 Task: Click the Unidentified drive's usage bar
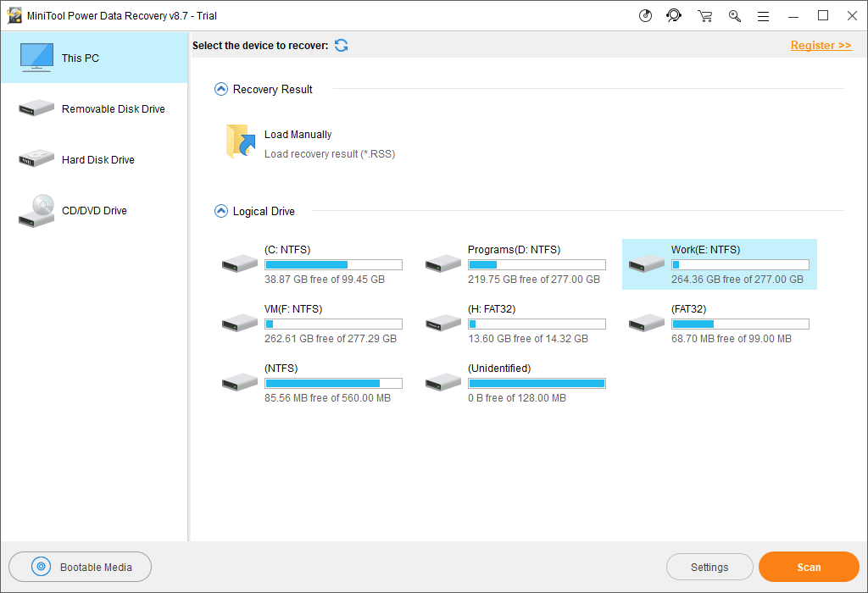(x=537, y=384)
